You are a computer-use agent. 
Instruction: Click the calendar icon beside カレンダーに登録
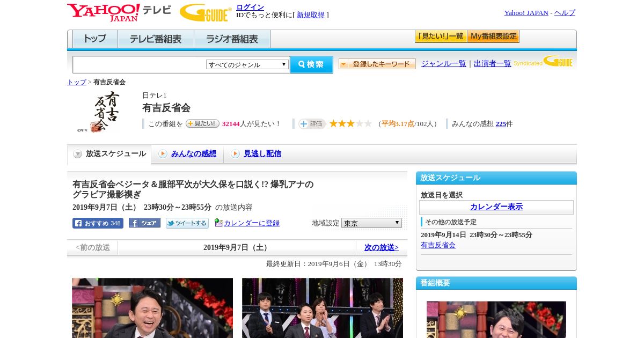218,223
